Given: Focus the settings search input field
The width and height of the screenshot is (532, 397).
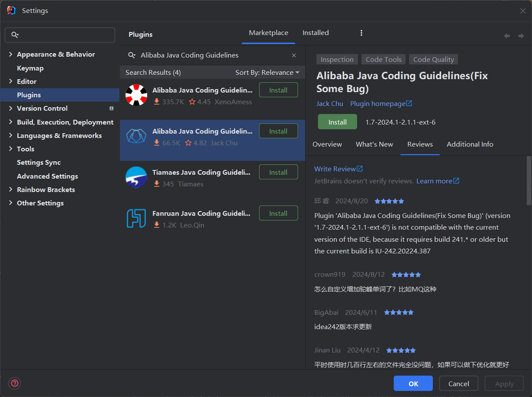Looking at the screenshot, I should (60, 35).
